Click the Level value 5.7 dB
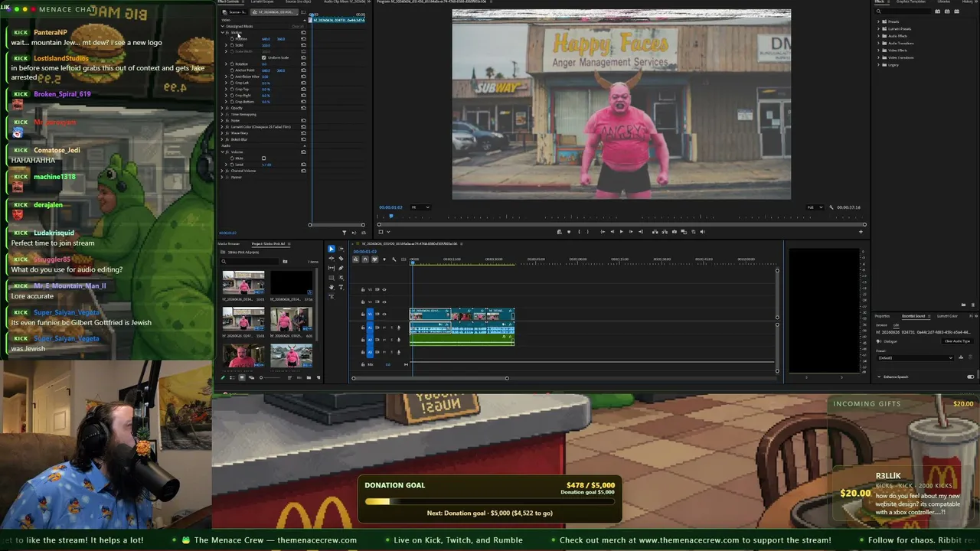 [x=266, y=165]
